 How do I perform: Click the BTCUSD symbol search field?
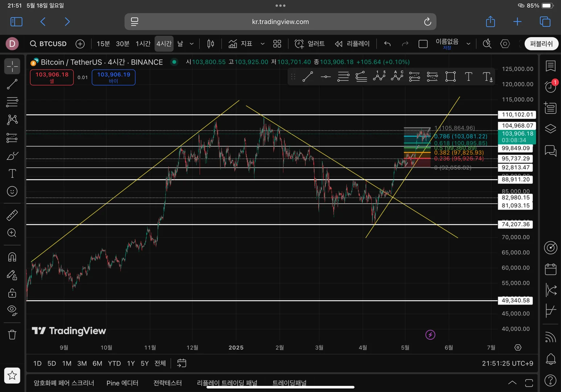[49, 44]
